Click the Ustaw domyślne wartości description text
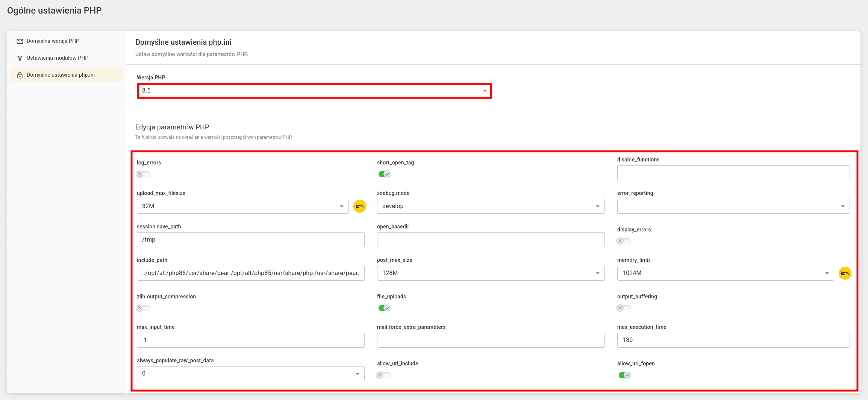Viewport: 868px width, 400px height. pyautogui.click(x=192, y=54)
